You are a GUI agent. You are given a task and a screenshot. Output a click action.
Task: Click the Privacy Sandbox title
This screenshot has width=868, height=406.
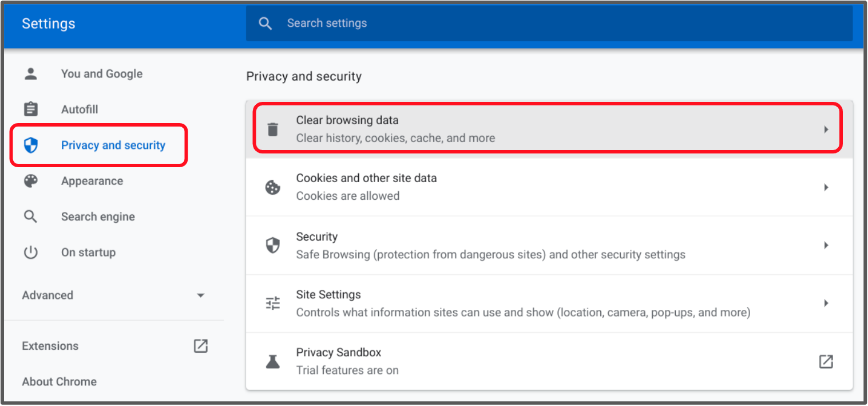pos(338,352)
